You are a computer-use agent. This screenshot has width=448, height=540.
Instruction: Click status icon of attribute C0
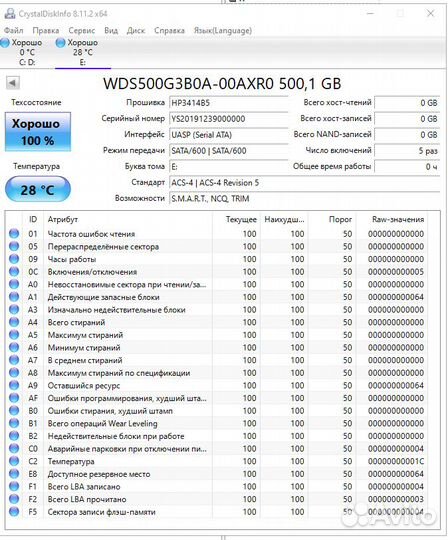coord(14,448)
